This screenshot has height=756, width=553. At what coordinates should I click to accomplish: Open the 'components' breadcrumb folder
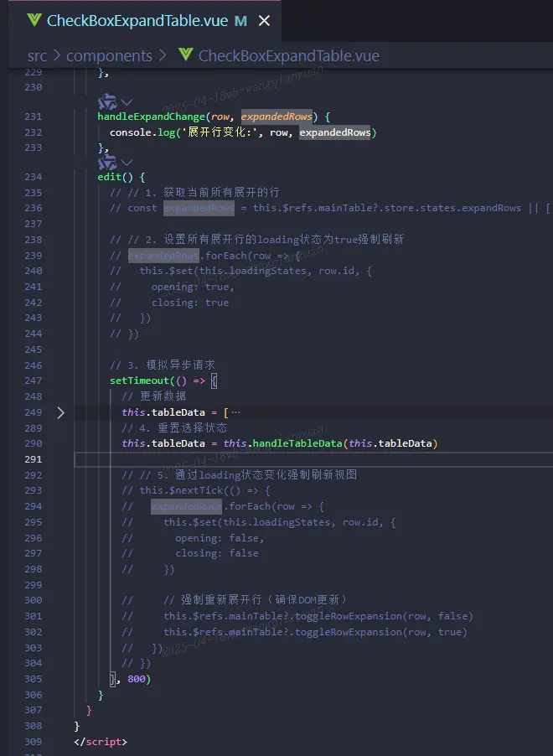tap(109, 56)
